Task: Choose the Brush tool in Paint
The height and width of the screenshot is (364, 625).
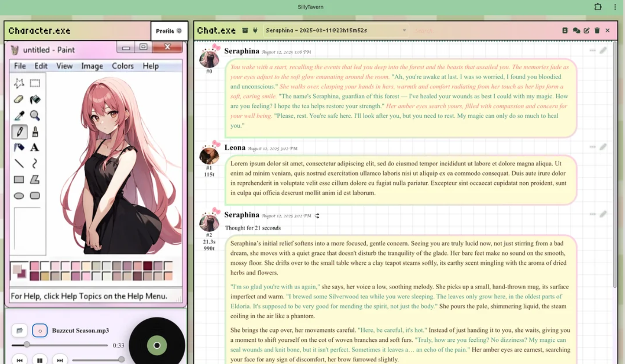Action: click(x=35, y=132)
